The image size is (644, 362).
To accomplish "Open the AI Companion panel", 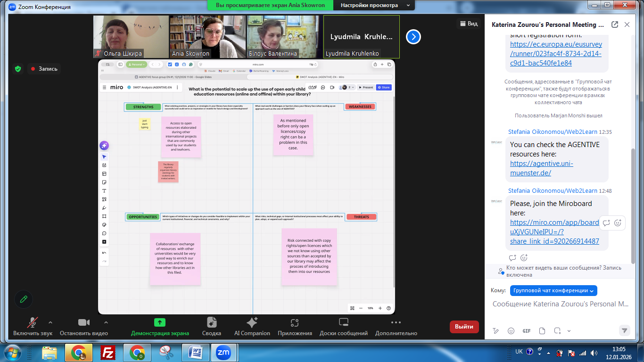I will pyautogui.click(x=252, y=322).
